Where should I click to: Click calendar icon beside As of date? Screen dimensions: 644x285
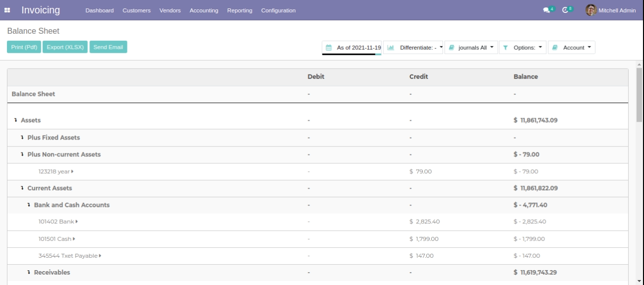(328, 48)
